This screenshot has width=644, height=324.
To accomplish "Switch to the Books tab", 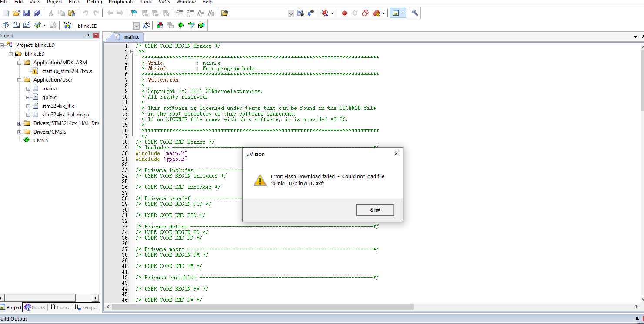I will (x=35, y=307).
